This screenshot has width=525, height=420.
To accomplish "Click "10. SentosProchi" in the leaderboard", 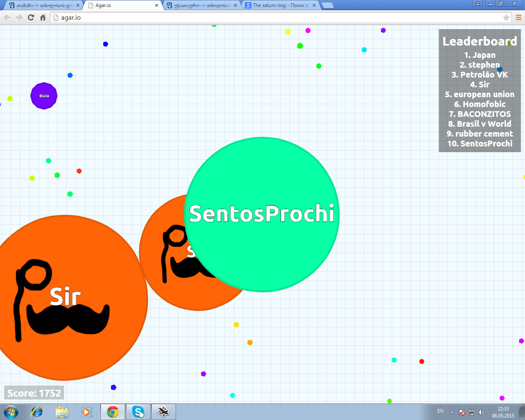I will 480,144.
